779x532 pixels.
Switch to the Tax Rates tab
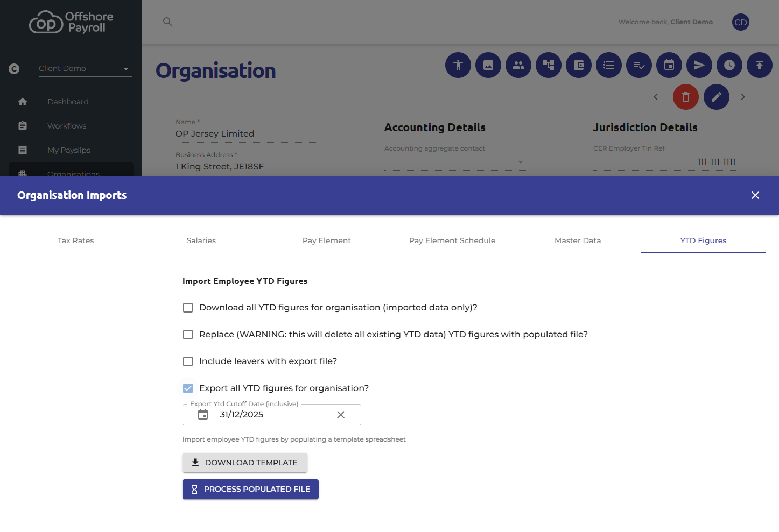coord(76,240)
